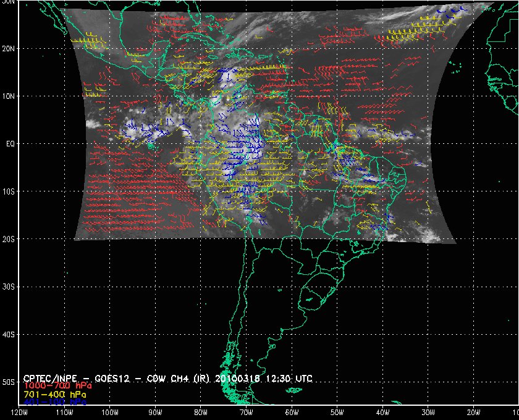Select the 30S latitude label

9,287
